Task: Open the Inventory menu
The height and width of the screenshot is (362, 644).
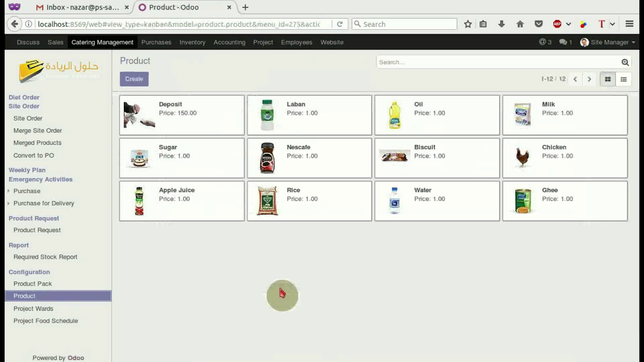Action: (192, 42)
